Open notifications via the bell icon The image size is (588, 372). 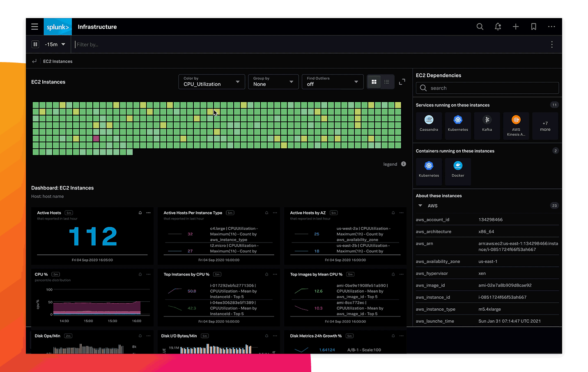(498, 26)
